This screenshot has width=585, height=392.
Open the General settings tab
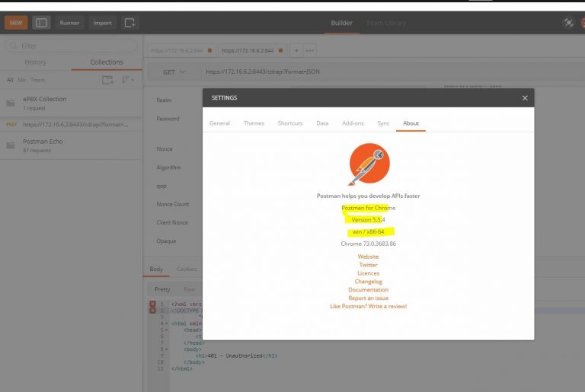[219, 123]
